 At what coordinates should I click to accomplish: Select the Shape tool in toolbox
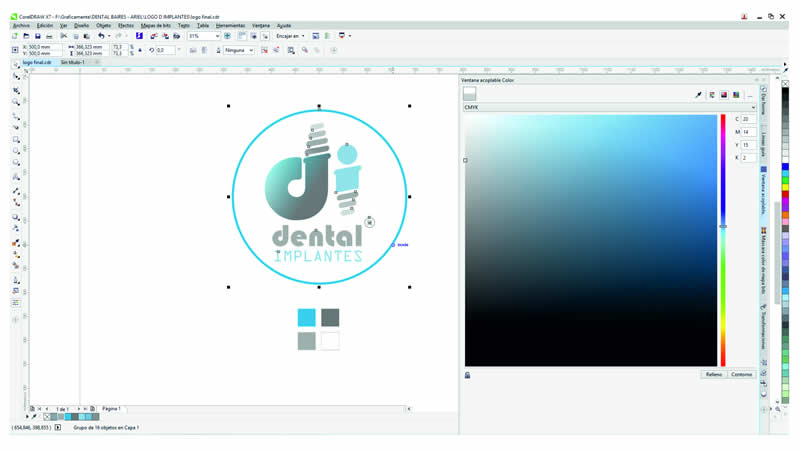[x=16, y=77]
